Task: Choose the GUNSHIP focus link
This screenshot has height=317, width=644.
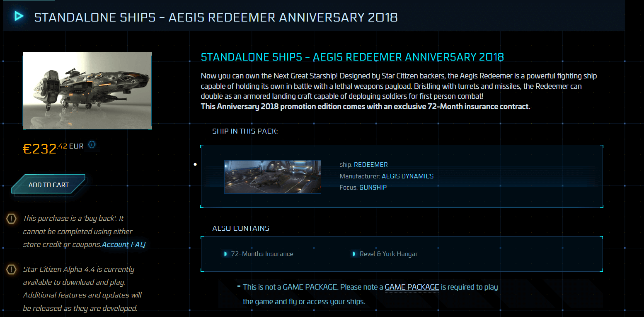Action: [x=373, y=188]
